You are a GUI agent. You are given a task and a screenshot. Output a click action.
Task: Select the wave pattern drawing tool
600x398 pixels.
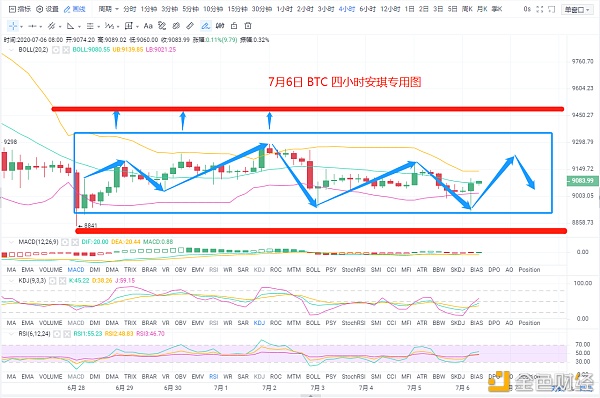pos(109,26)
